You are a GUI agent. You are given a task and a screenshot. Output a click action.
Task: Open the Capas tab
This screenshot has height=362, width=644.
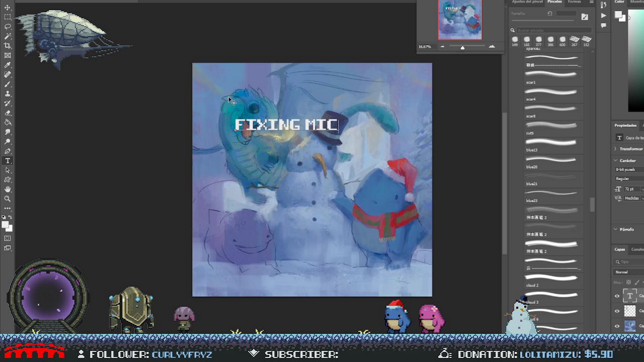[620, 249]
